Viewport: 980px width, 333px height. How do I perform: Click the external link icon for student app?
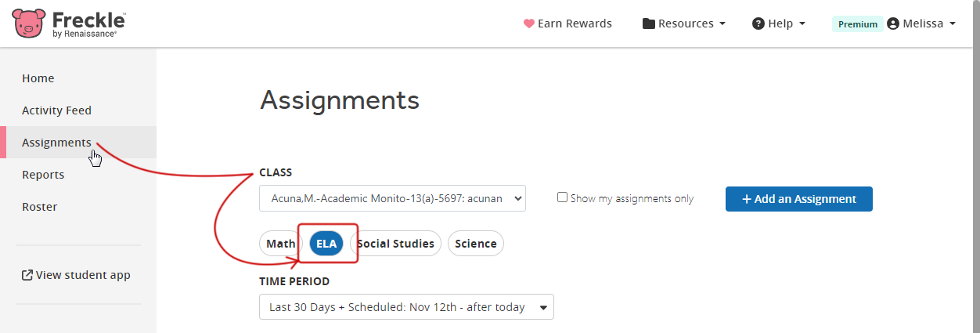click(x=27, y=275)
